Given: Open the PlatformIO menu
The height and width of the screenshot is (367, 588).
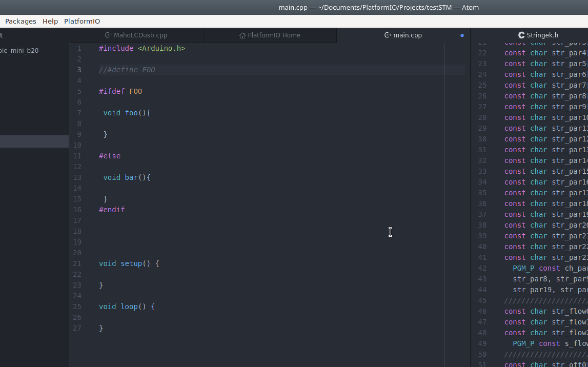Looking at the screenshot, I should click(x=82, y=21).
